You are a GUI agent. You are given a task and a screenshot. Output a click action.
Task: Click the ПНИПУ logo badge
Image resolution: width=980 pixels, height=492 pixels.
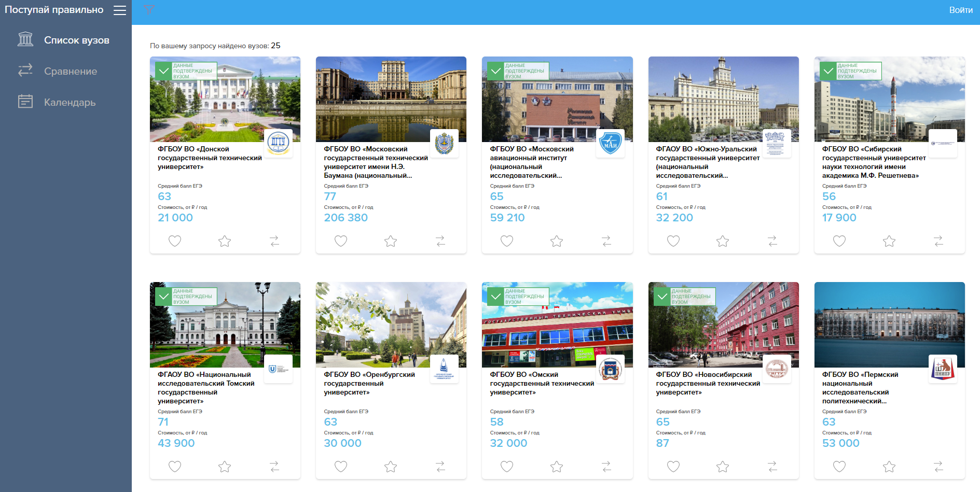click(943, 369)
